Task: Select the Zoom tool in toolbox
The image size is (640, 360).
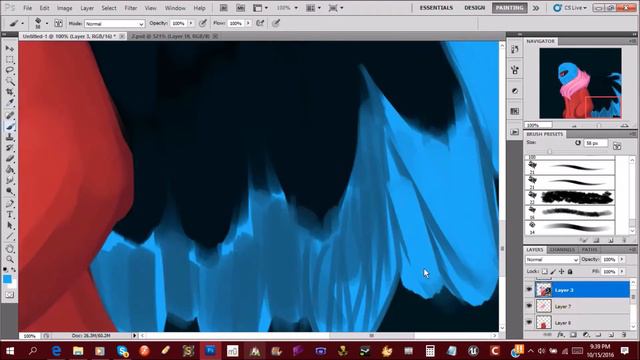Action: point(9,259)
